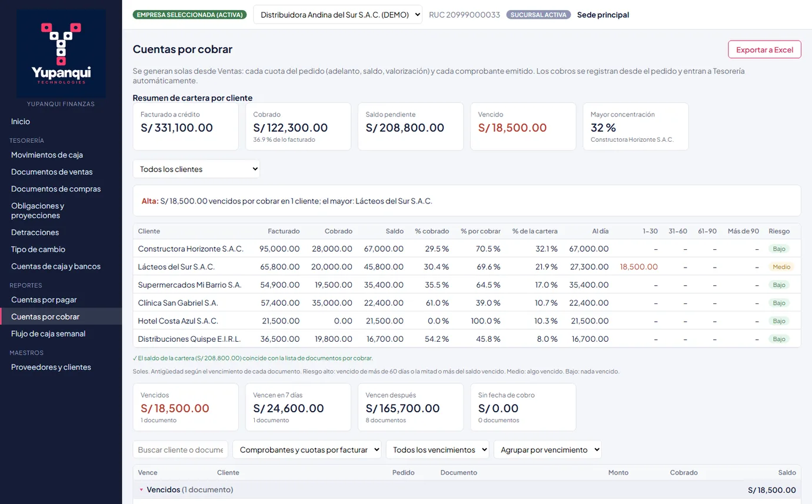Click Lácteos del Sur S.A.C. in table
The width and height of the screenshot is (812, 504).
tap(177, 267)
